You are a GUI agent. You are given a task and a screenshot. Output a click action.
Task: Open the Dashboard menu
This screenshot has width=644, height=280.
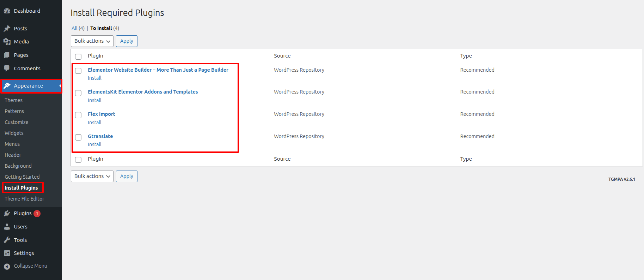click(27, 11)
